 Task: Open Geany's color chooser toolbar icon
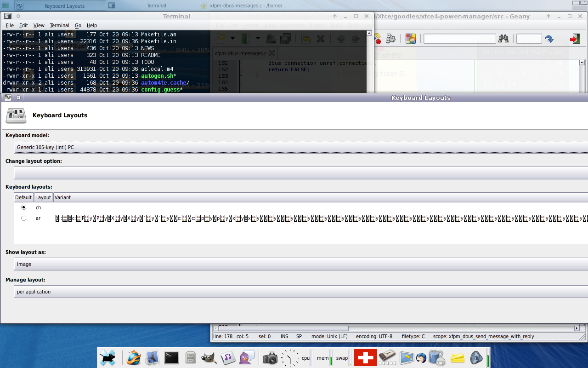pos(410,39)
